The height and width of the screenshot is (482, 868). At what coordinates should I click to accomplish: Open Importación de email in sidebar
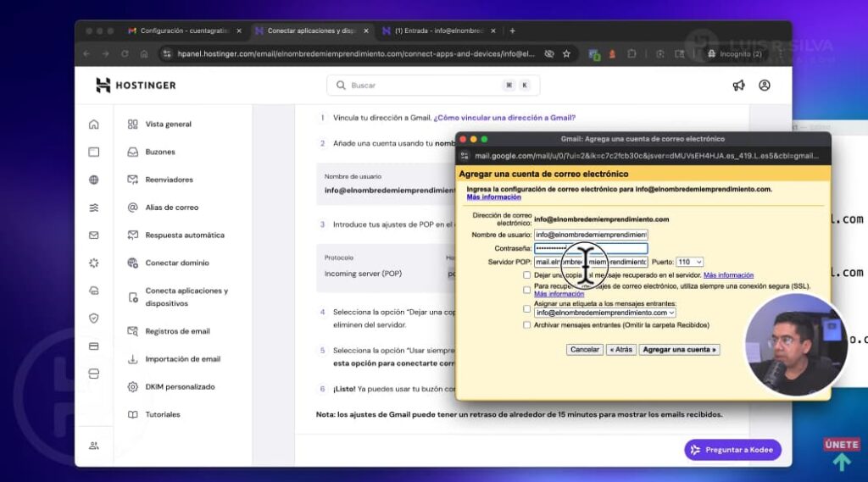[x=183, y=359]
